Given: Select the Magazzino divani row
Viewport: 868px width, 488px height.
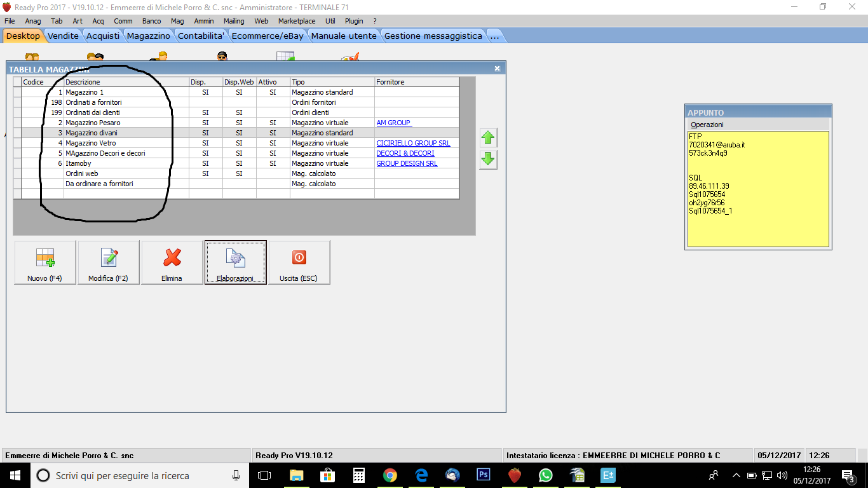Looking at the screenshot, I should click(236, 133).
